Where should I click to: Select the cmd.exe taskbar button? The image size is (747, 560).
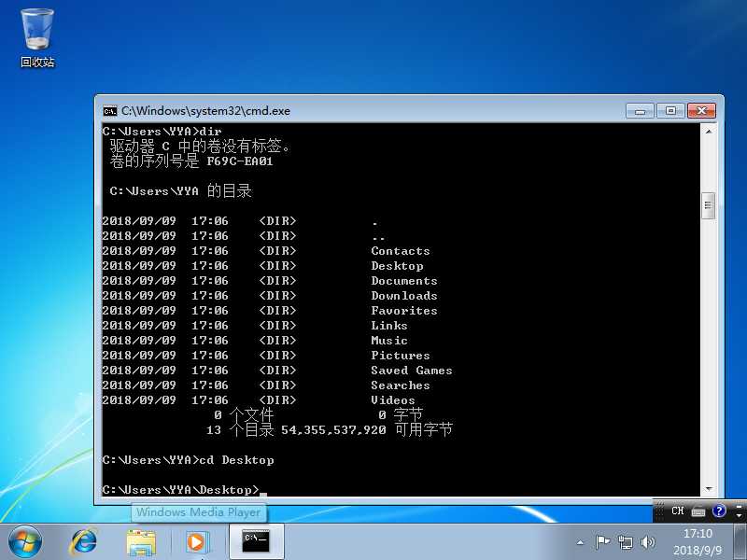click(x=256, y=542)
